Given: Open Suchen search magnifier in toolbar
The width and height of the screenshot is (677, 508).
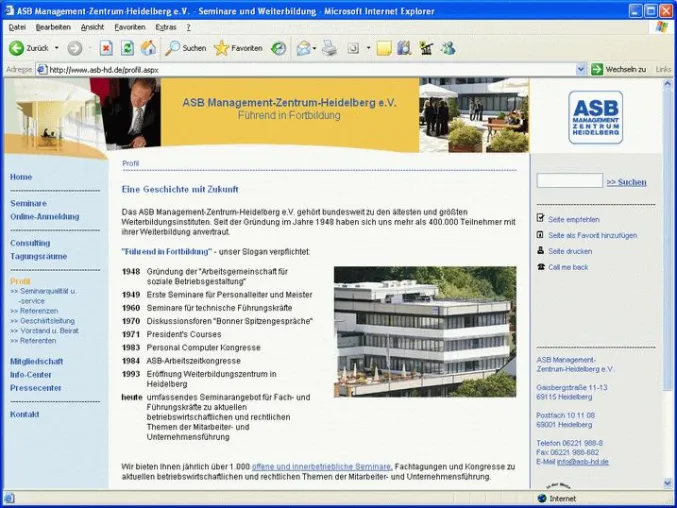Looking at the screenshot, I should tap(172, 48).
